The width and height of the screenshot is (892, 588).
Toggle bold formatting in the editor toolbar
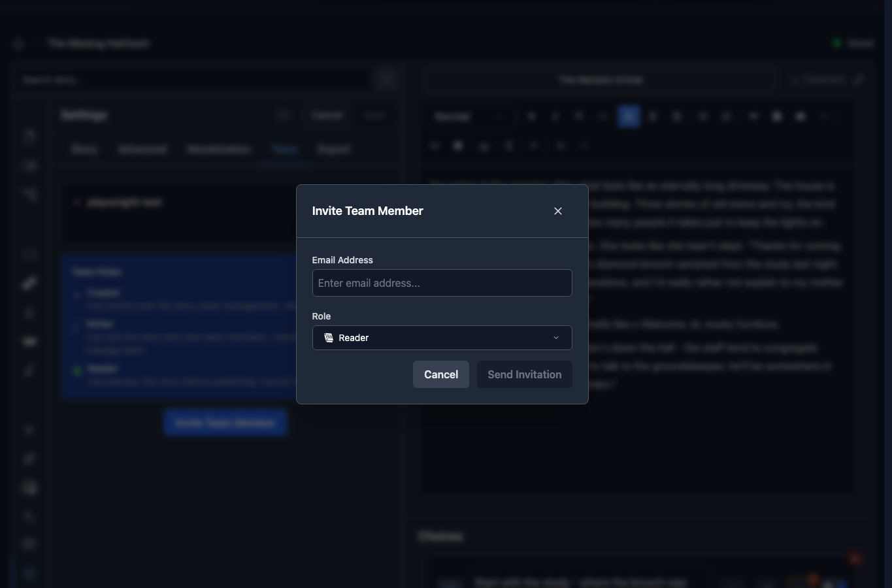coord(531,116)
